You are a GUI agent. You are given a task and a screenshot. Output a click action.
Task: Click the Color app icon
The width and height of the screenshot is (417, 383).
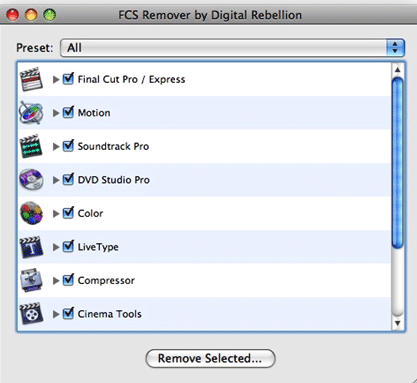point(31,213)
